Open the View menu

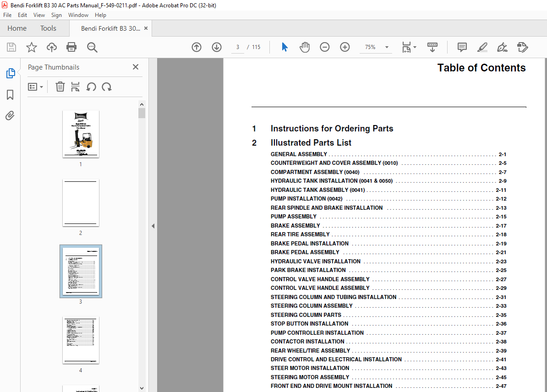(x=39, y=15)
